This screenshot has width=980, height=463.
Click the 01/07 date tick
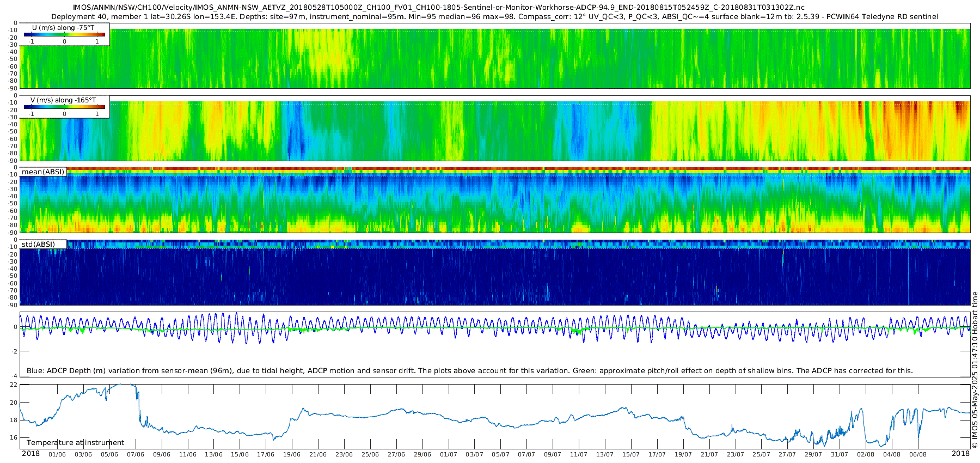point(448,454)
